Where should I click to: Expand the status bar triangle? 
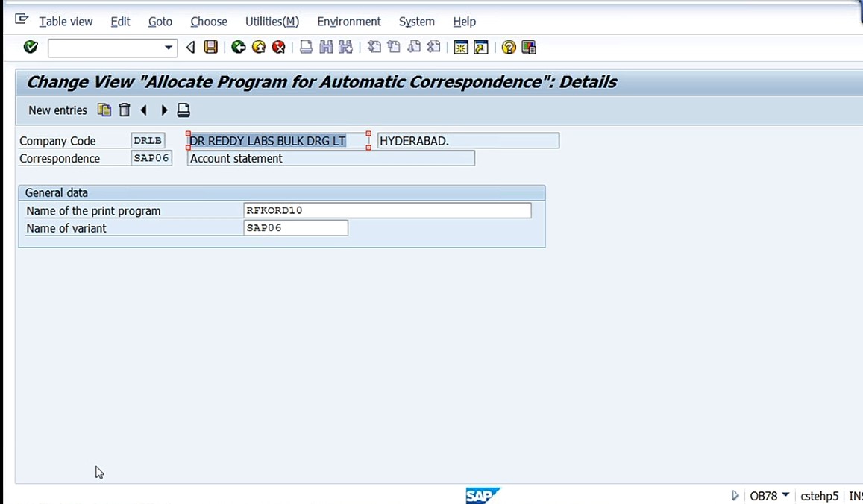click(735, 496)
